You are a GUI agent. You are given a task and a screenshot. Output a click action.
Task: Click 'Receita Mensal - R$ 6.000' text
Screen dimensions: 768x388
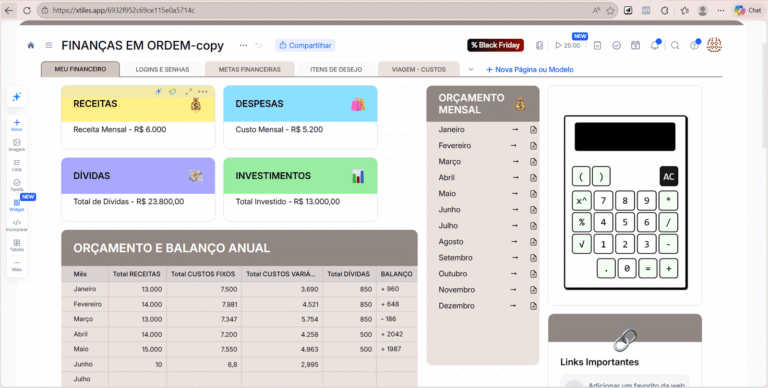pyautogui.click(x=120, y=129)
